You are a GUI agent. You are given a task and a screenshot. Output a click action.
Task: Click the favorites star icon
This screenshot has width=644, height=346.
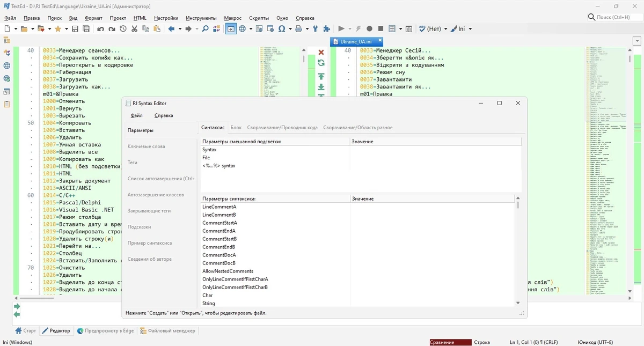click(x=58, y=29)
